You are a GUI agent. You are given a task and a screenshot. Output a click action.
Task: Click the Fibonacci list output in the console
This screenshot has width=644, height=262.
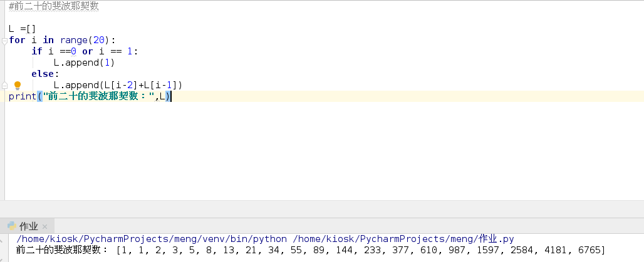point(361,250)
